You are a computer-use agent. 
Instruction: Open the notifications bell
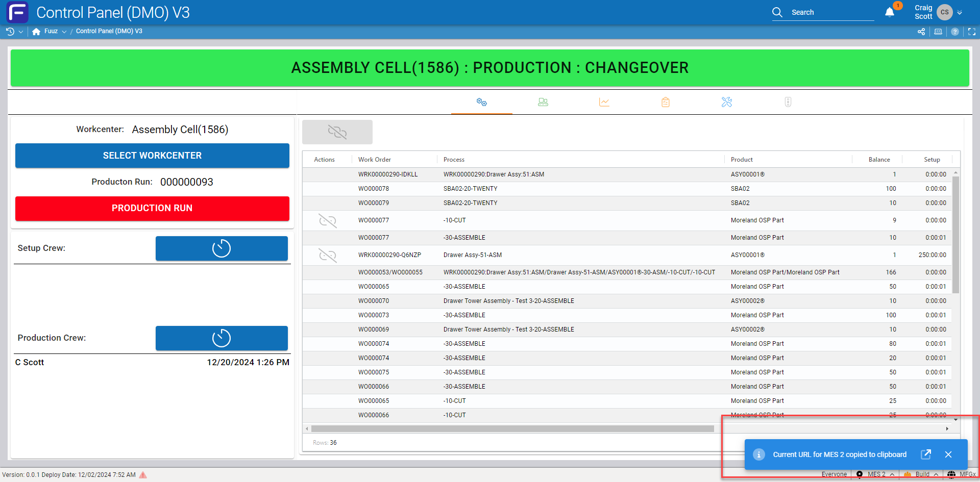click(x=890, y=13)
